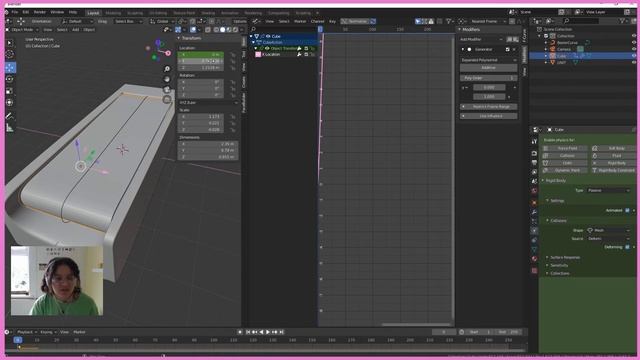Select the Cursor tool in viewport toolbar

tap(10, 55)
